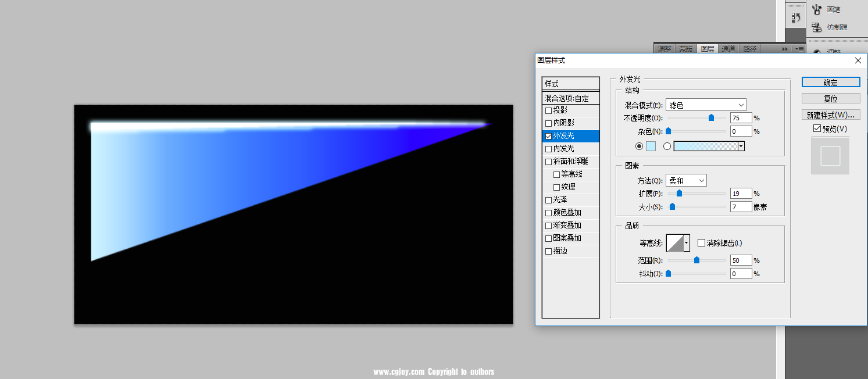The width and height of the screenshot is (868, 379).
Task: Click the contour curve thumbnail
Action: click(675, 243)
